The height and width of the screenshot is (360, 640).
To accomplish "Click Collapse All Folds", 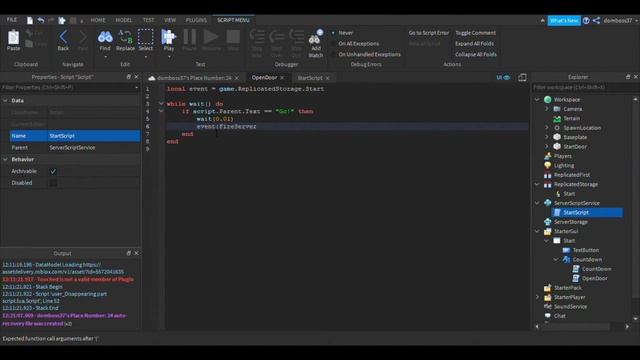I will pyautogui.click(x=476, y=54).
